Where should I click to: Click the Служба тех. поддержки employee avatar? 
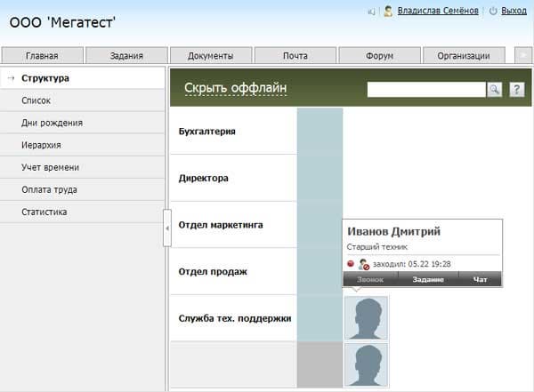pos(367,318)
